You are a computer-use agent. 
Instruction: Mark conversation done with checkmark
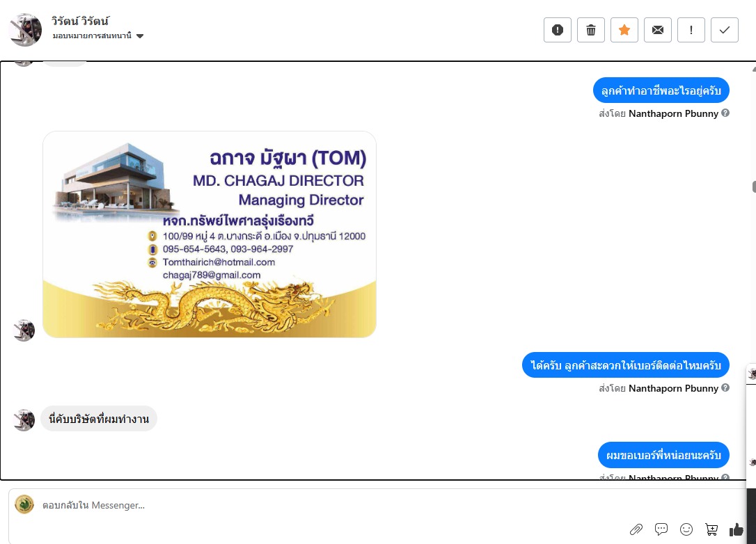tap(724, 30)
